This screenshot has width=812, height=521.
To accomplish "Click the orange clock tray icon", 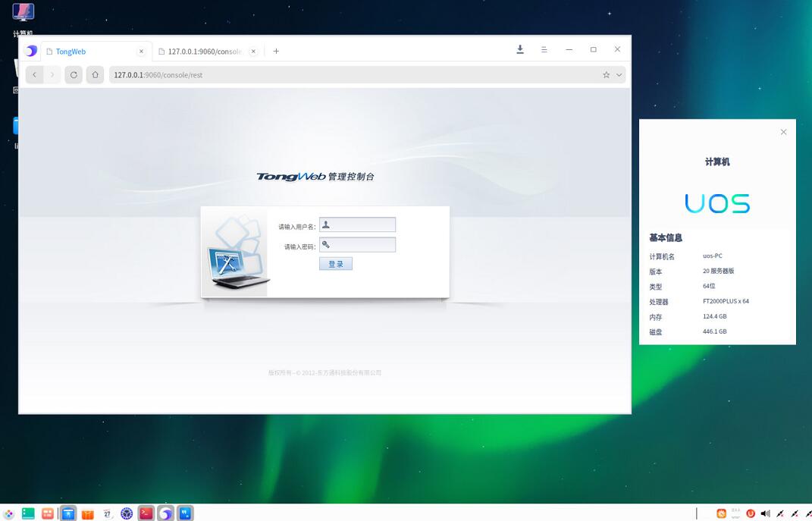I will (x=721, y=513).
